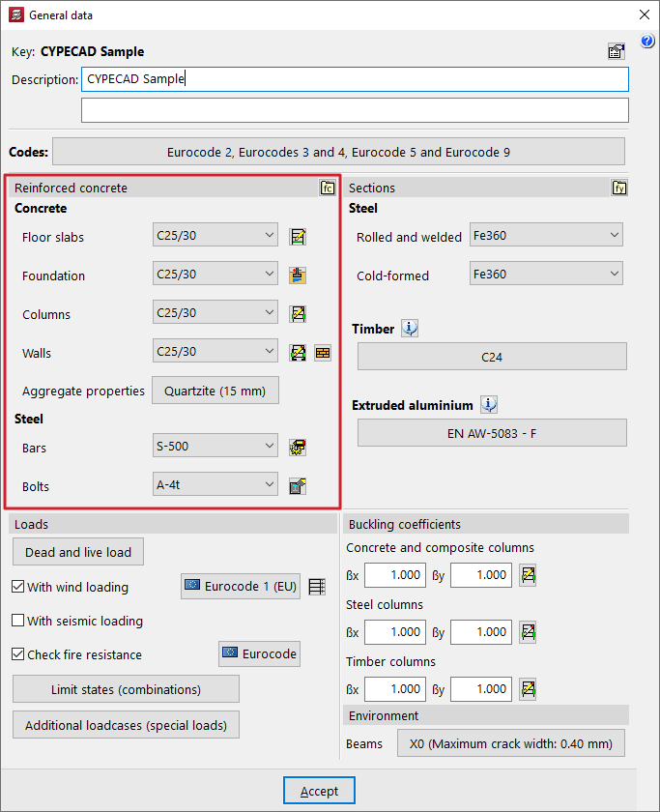Open Cold-formed steel dropdown

pos(546,274)
